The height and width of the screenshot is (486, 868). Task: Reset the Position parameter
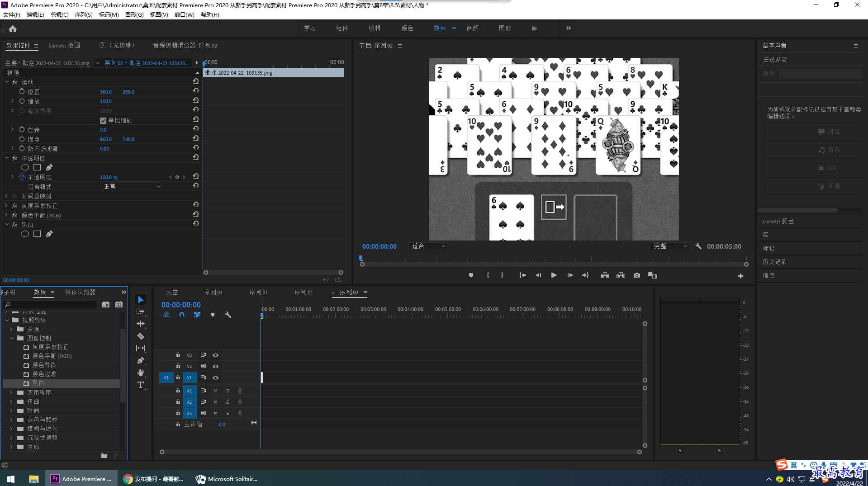[x=196, y=91]
